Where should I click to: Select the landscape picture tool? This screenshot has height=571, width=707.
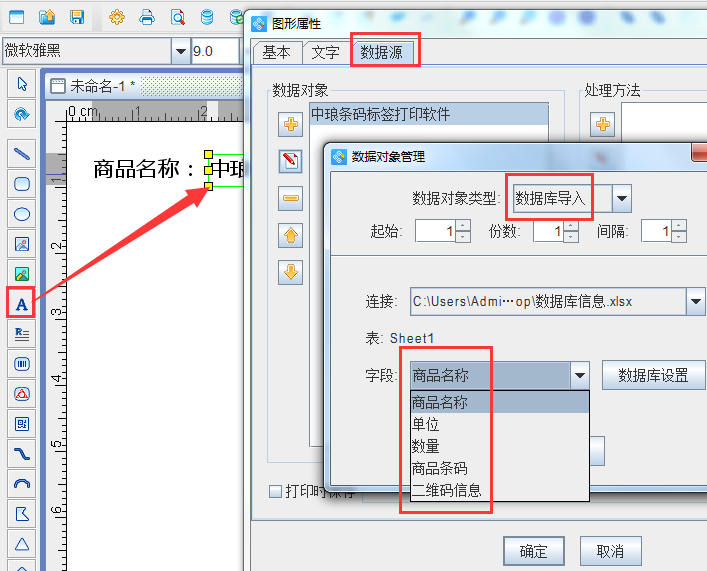(x=22, y=274)
